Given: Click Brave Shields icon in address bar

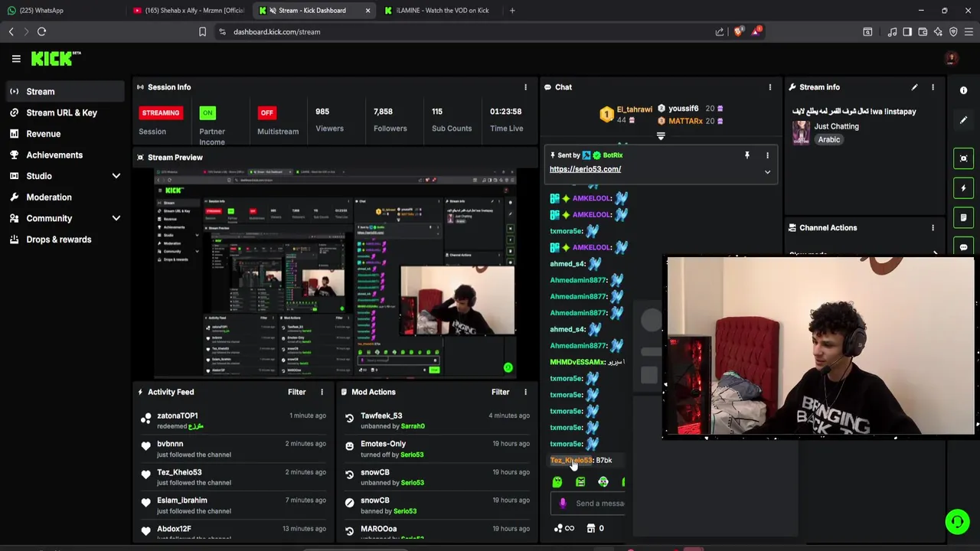Looking at the screenshot, I should coord(738,31).
